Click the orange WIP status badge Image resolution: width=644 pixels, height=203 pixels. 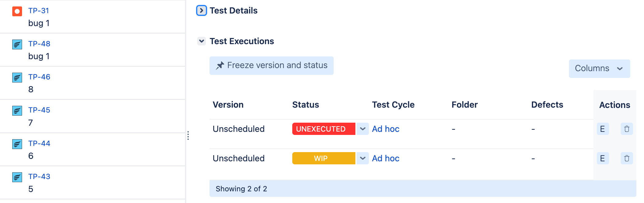pyautogui.click(x=324, y=158)
